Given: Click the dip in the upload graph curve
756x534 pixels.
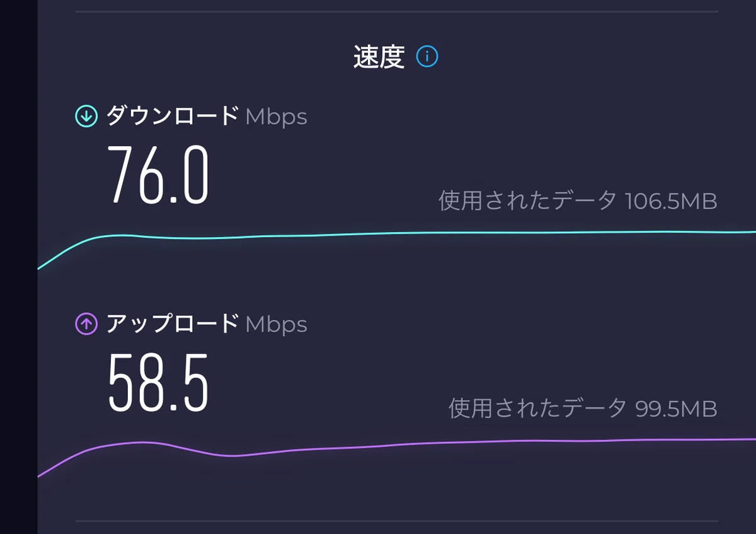Looking at the screenshot, I should pos(233,455).
